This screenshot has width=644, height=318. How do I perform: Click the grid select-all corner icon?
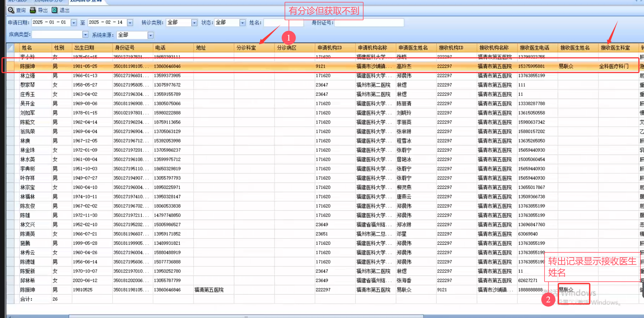[x=10, y=48]
